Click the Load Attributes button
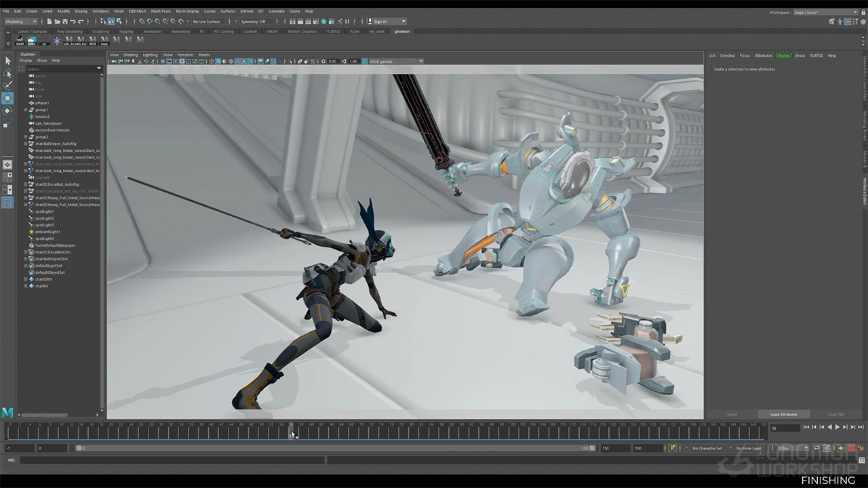This screenshot has width=868, height=488. (783, 414)
